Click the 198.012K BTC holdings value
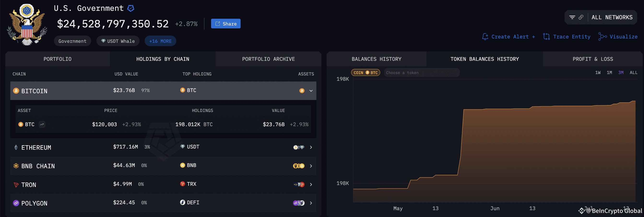644x217 pixels. [194, 124]
